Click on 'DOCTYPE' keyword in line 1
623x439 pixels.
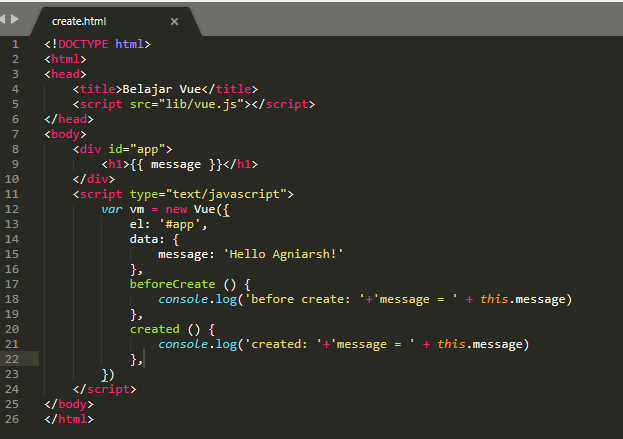[x=83, y=44]
